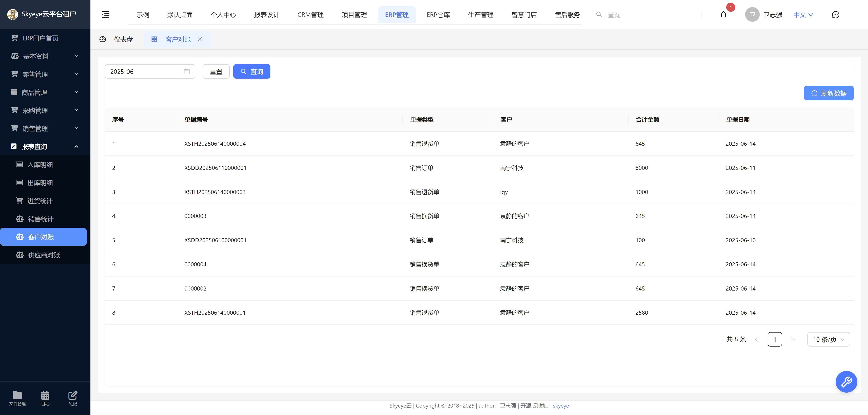The height and width of the screenshot is (415, 868).
Task: Go to the ERP门户首页 sidebar item
Action: (x=45, y=38)
